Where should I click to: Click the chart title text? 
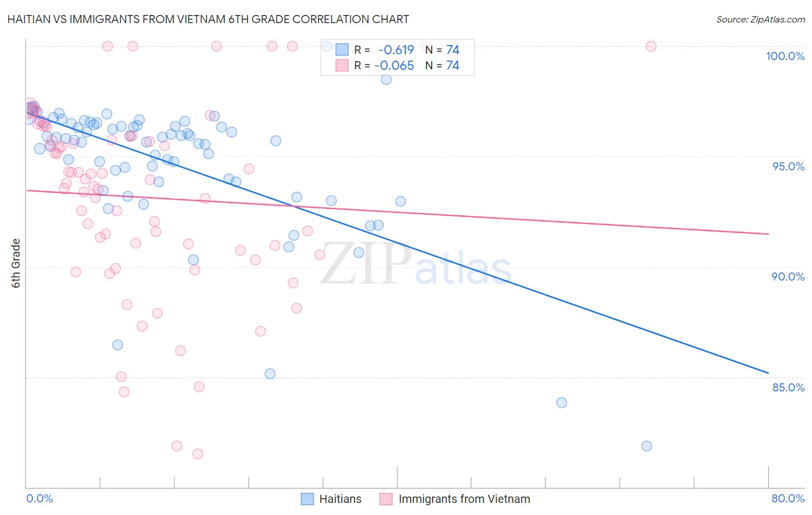pos(208,19)
